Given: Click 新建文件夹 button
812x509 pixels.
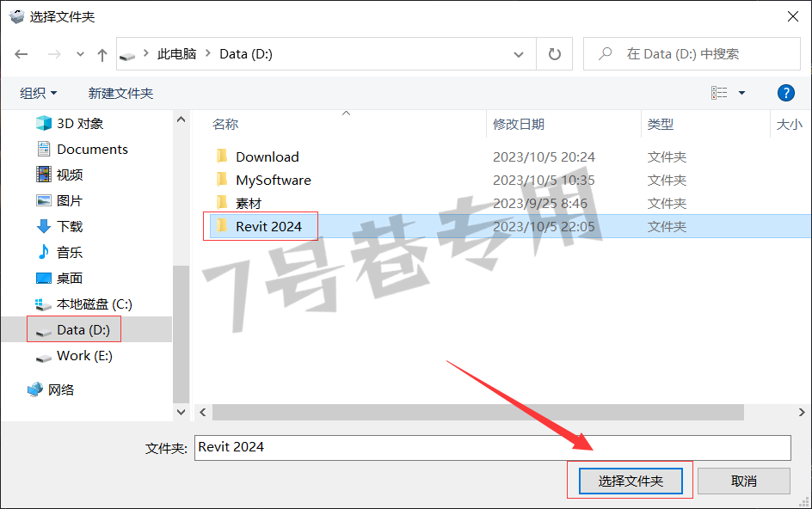Looking at the screenshot, I should pos(120,93).
